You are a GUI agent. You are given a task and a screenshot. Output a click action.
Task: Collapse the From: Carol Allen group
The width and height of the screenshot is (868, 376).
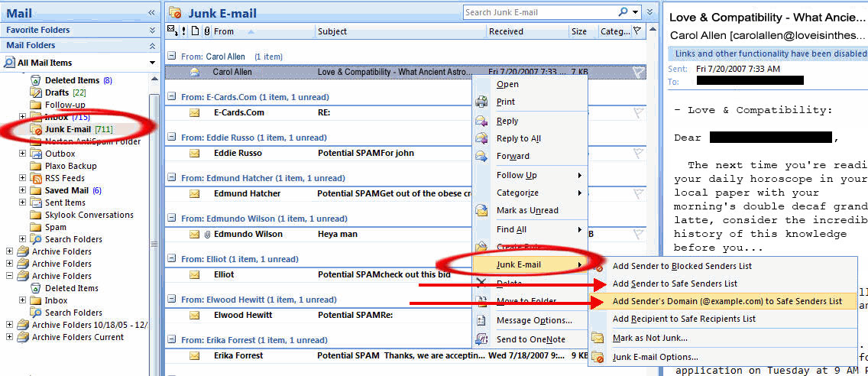point(172,56)
